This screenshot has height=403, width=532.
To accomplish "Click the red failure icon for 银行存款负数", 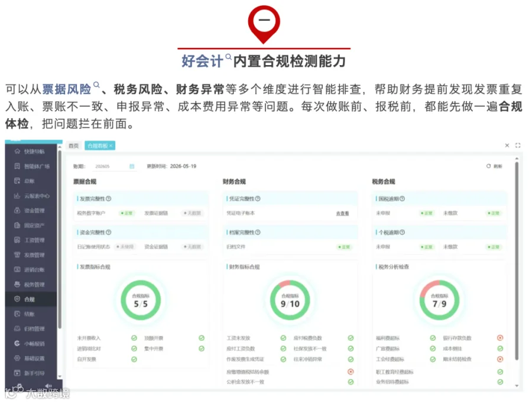I will (x=500, y=338).
